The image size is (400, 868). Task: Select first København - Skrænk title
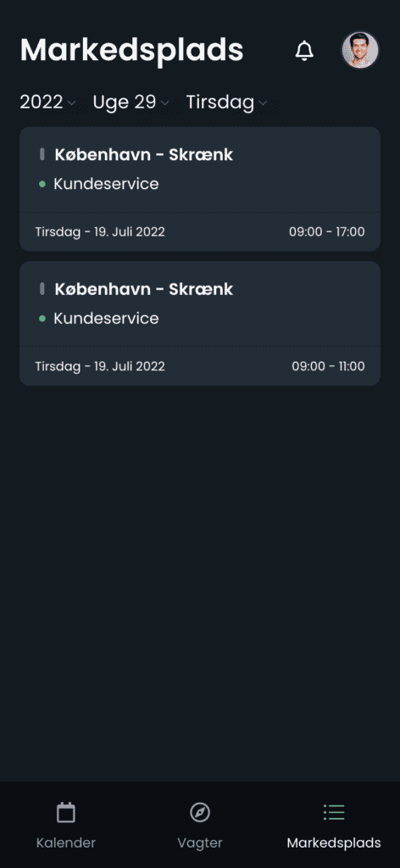(144, 154)
